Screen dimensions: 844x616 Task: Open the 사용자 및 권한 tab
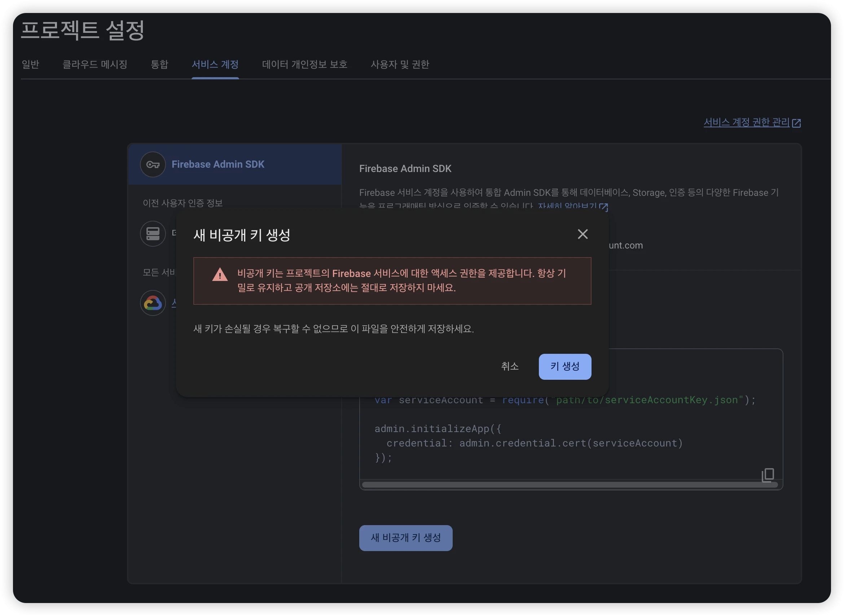point(400,64)
